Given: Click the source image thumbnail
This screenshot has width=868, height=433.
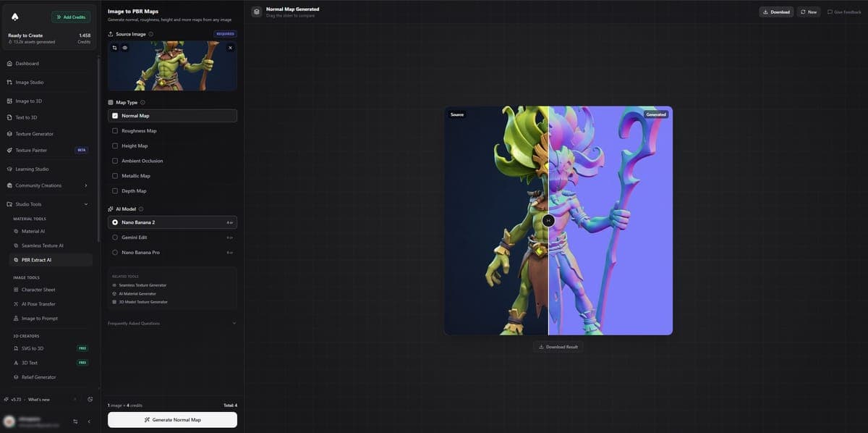Looking at the screenshot, I should [x=172, y=65].
